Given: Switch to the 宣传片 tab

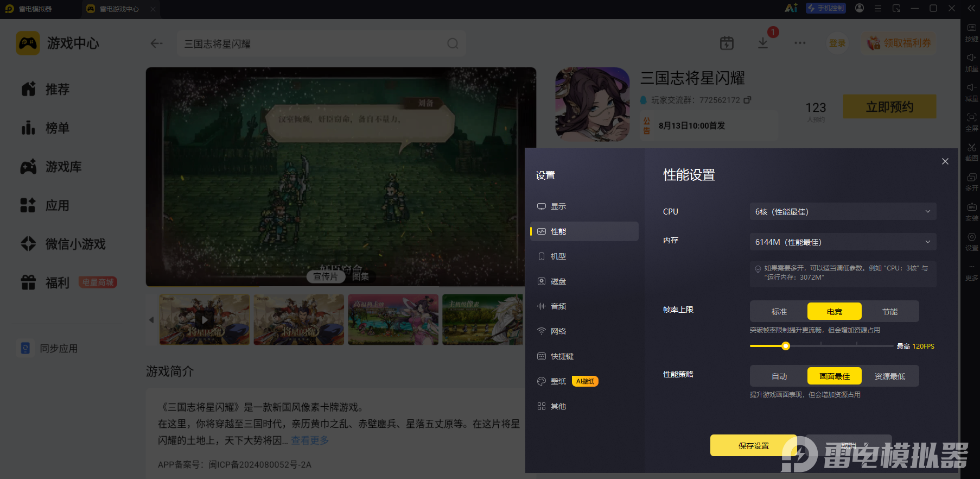Looking at the screenshot, I should [x=325, y=276].
